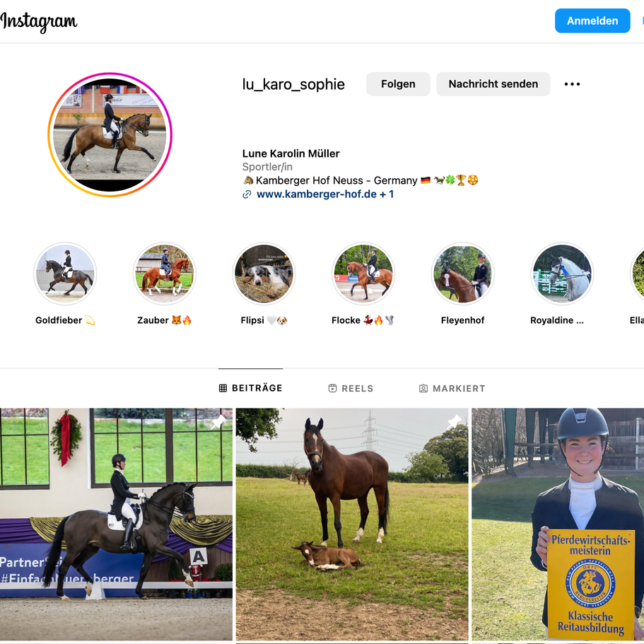Open the Fleyenhof story highlight

point(462,274)
